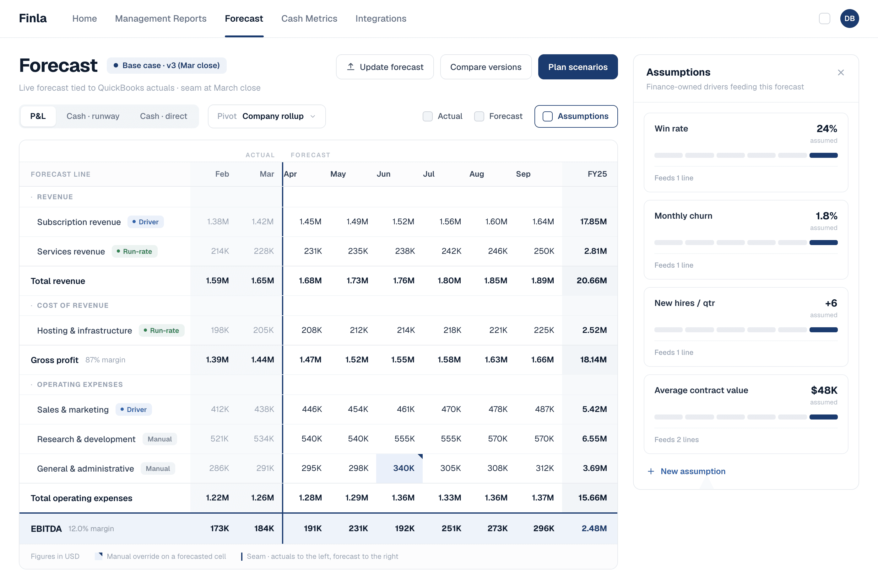Click the 87% margin note
The width and height of the screenshot is (878, 588).
pyautogui.click(x=106, y=360)
